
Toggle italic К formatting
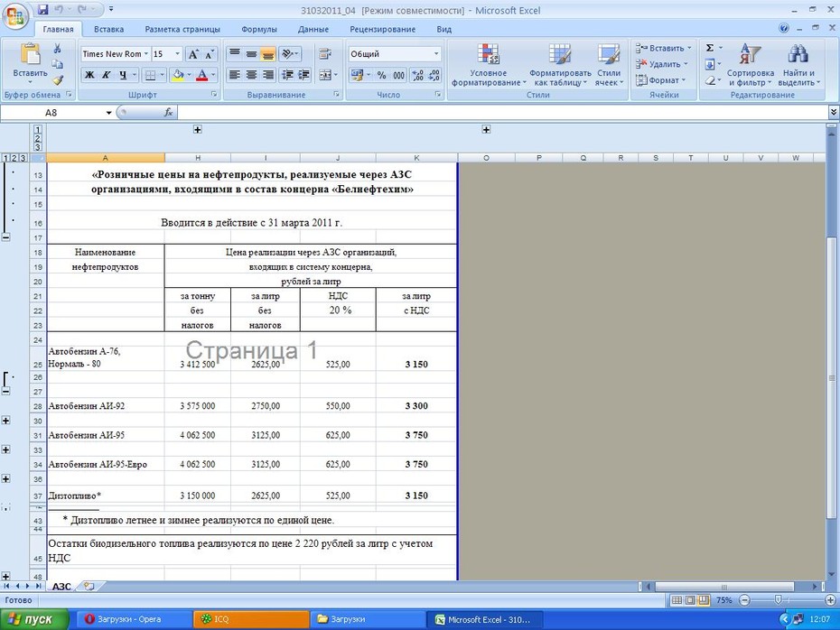pyautogui.click(x=106, y=75)
